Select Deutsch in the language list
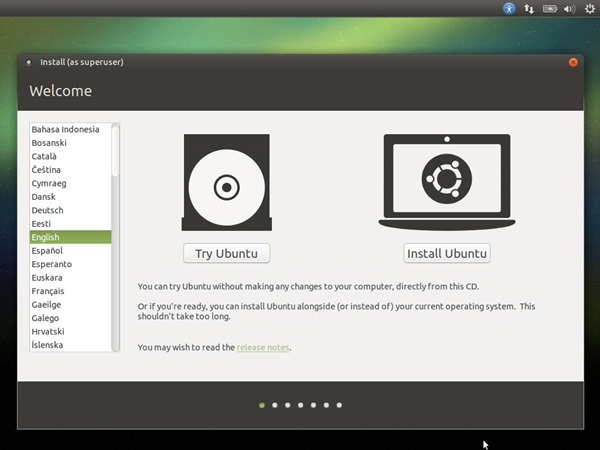The height and width of the screenshot is (450, 600). [70, 210]
